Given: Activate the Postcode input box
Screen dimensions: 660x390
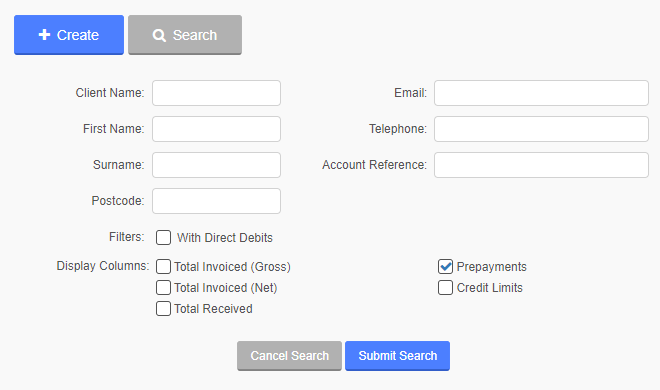Looking at the screenshot, I should [216, 201].
